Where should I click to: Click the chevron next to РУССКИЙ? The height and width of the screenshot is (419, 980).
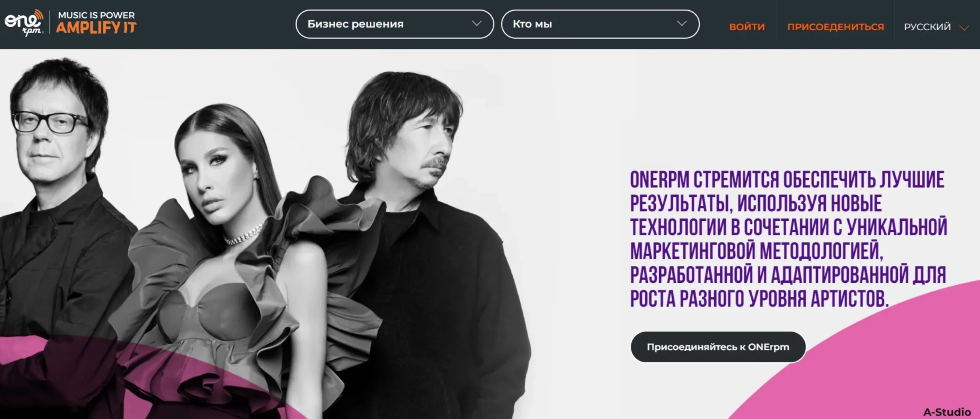pyautogui.click(x=964, y=28)
